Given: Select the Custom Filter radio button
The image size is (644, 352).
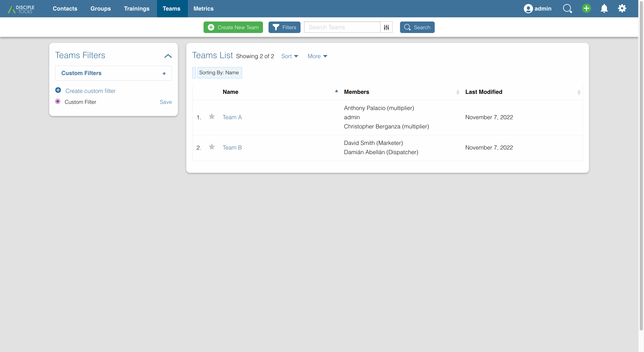Looking at the screenshot, I should coord(58,101).
